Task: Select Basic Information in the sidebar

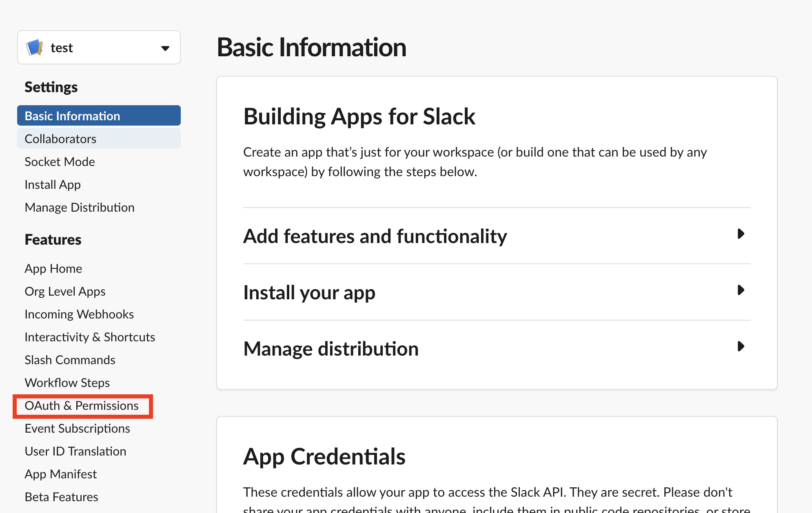Action: point(72,115)
